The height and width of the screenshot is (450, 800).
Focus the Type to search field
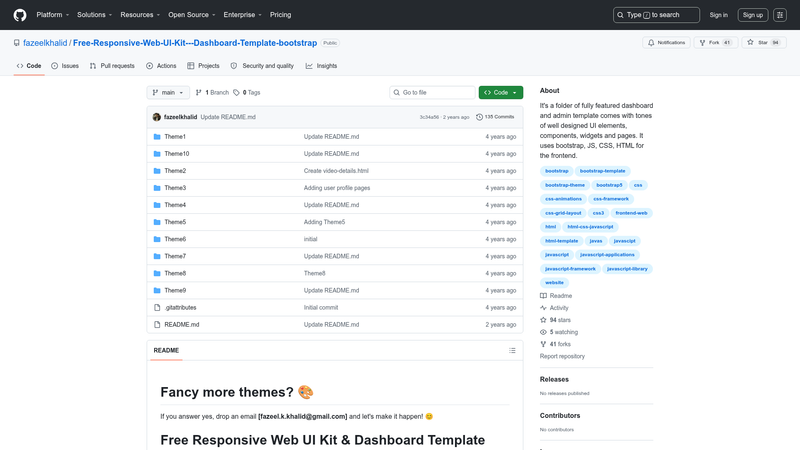pos(656,15)
